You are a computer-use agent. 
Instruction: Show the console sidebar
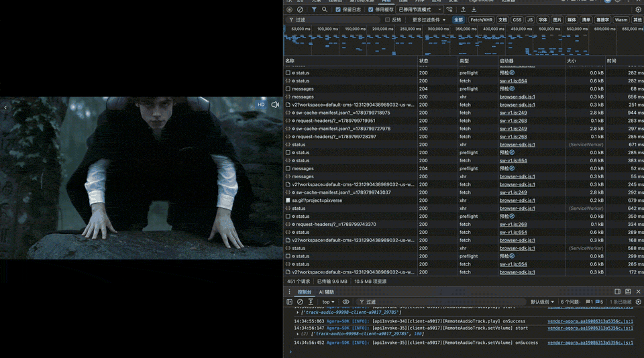click(290, 302)
